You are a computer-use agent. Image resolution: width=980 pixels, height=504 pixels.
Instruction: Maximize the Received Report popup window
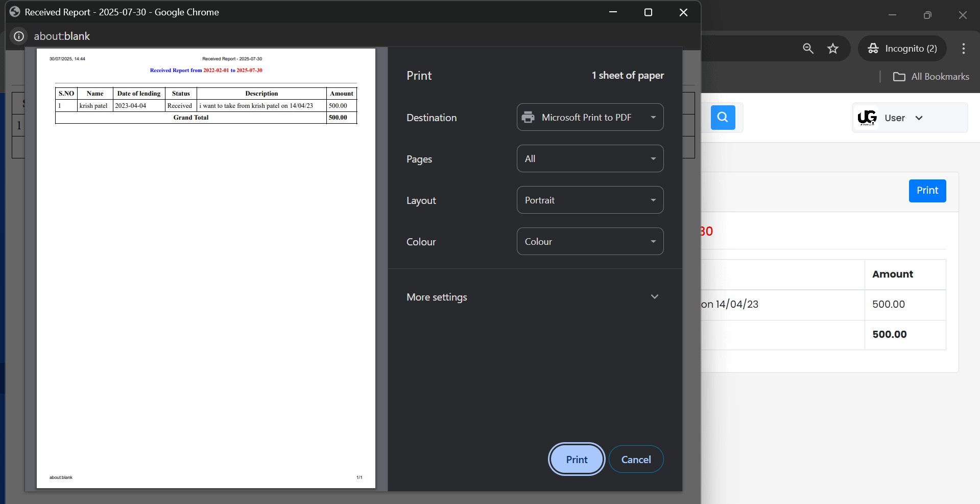(x=648, y=12)
